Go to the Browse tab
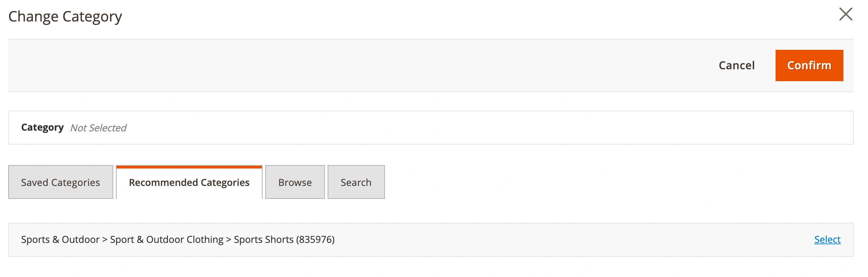 [295, 183]
